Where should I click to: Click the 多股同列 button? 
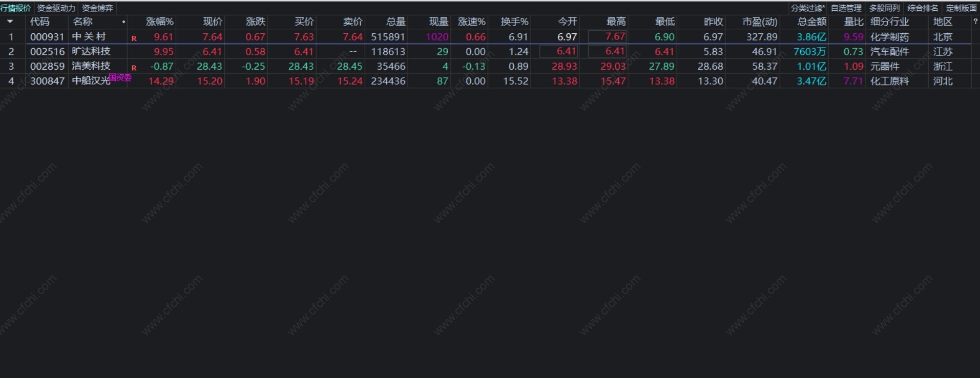pyautogui.click(x=884, y=8)
